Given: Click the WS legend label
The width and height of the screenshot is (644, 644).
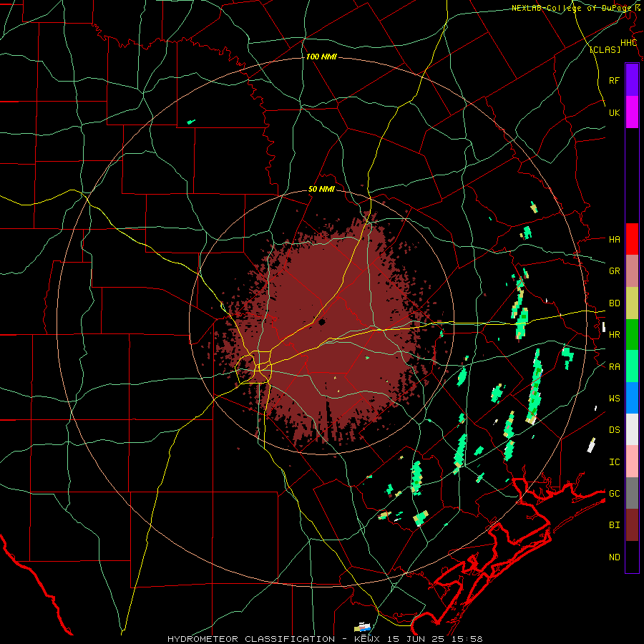Looking at the screenshot, I should pos(614,398).
